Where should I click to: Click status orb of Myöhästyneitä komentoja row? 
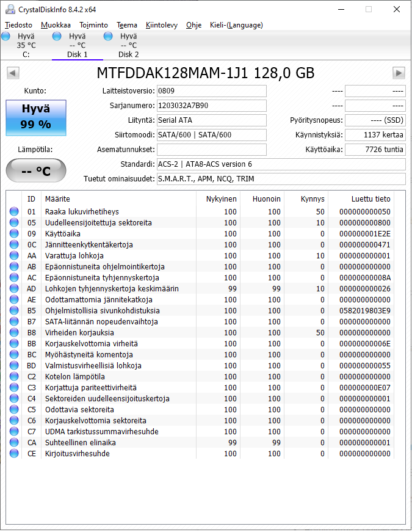14,354
